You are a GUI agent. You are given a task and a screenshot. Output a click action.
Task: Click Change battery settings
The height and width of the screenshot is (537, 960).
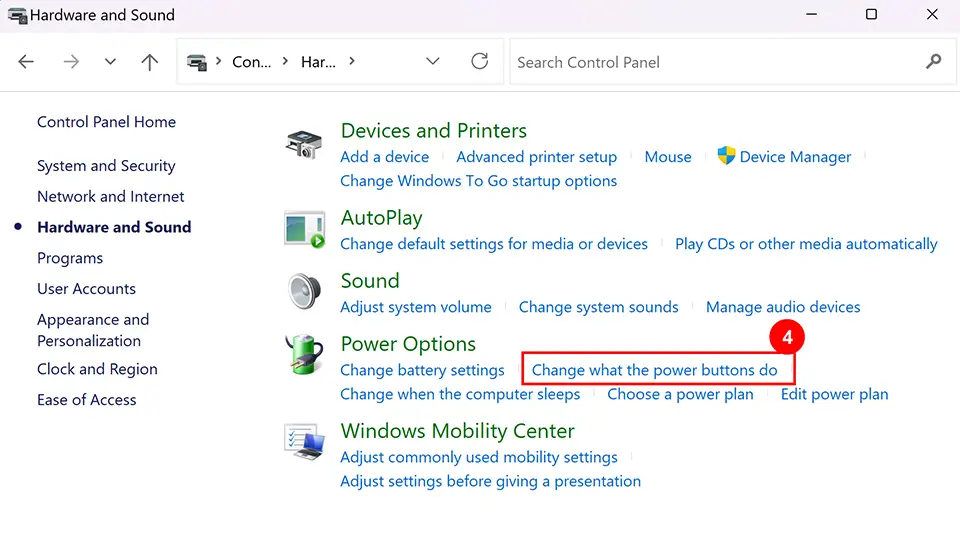coord(422,370)
